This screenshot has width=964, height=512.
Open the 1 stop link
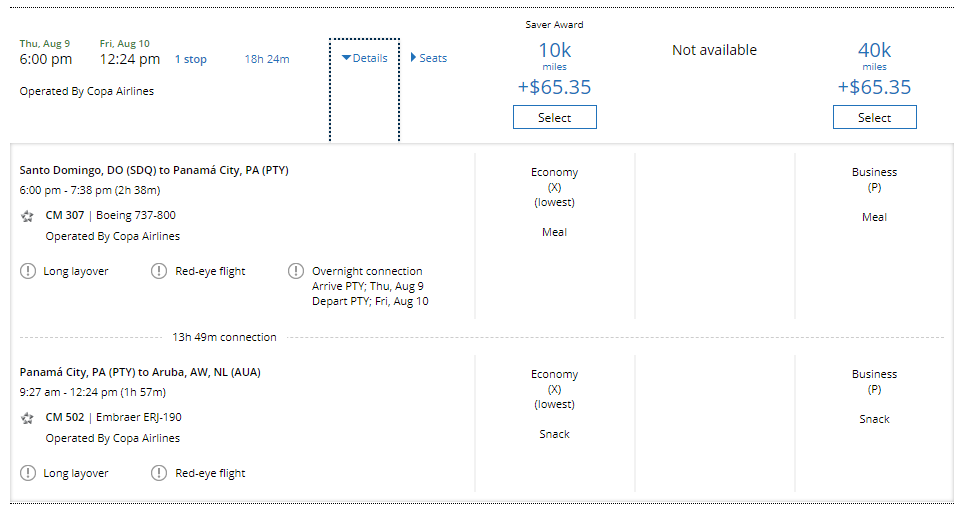click(190, 59)
